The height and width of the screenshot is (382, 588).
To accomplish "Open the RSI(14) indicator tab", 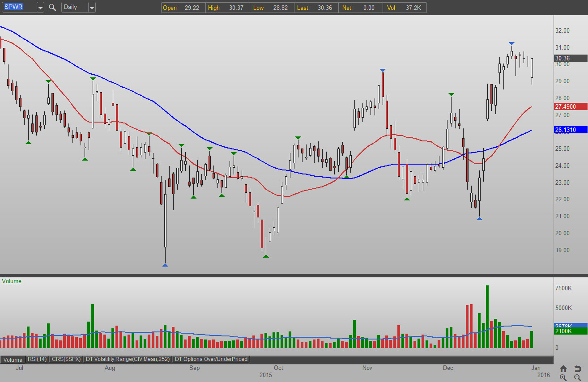I will pyautogui.click(x=37, y=359).
